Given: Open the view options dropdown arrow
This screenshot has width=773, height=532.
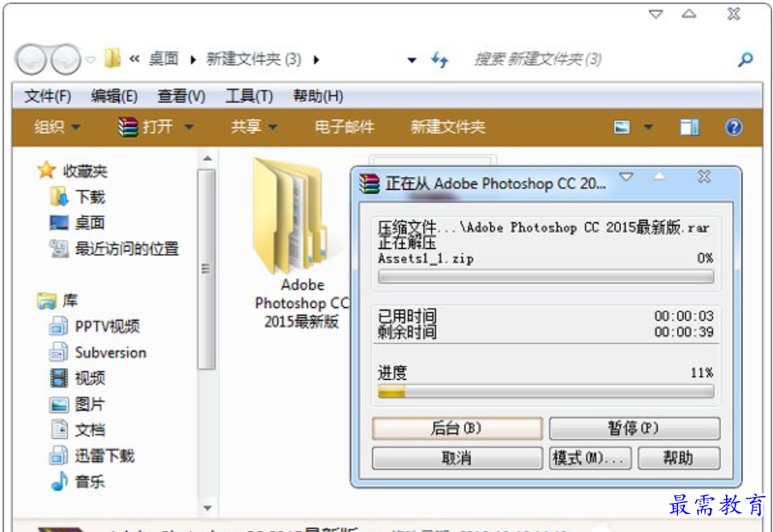Looking at the screenshot, I should pos(648,127).
